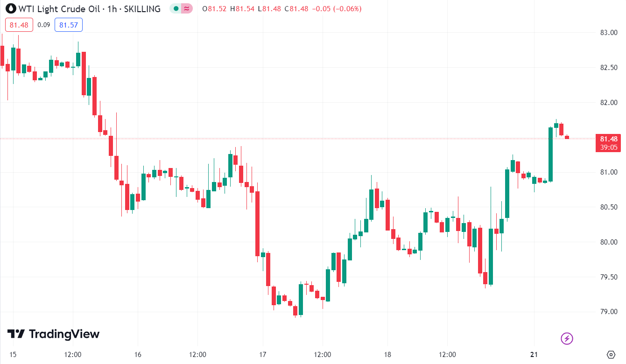626x364 pixels.
Task: Click the 15 date label on the time axis
Action: tap(13, 354)
